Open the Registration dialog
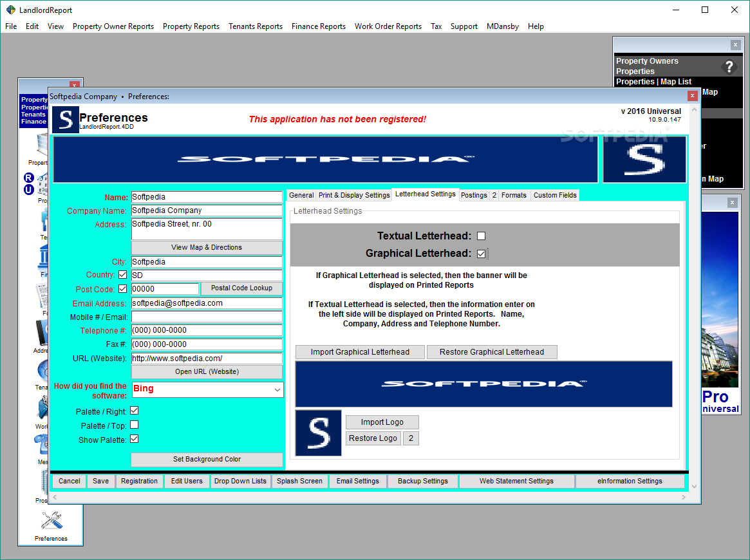The image size is (750, 560). click(x=139, y=481)
